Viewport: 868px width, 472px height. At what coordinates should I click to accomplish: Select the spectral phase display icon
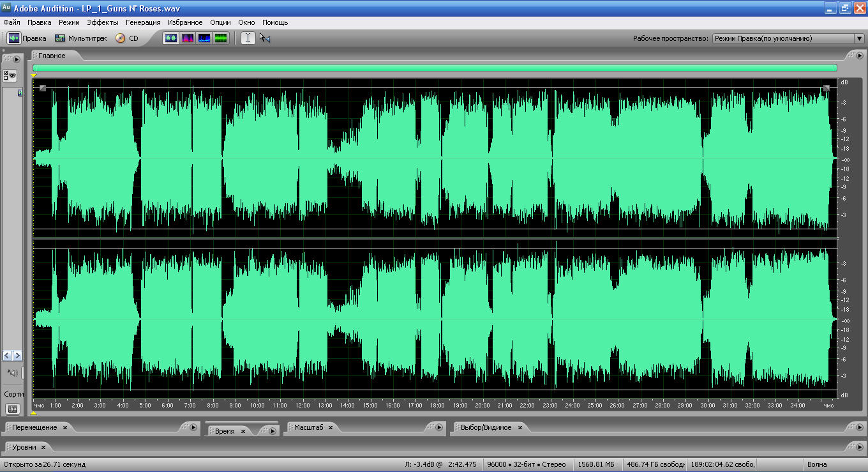[x=221, y=38]
